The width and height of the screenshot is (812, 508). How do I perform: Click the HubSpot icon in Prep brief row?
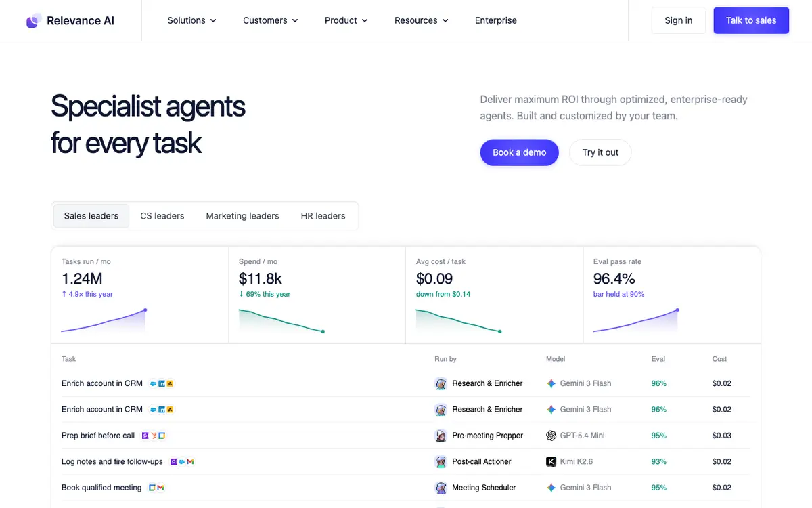point(154,436)
